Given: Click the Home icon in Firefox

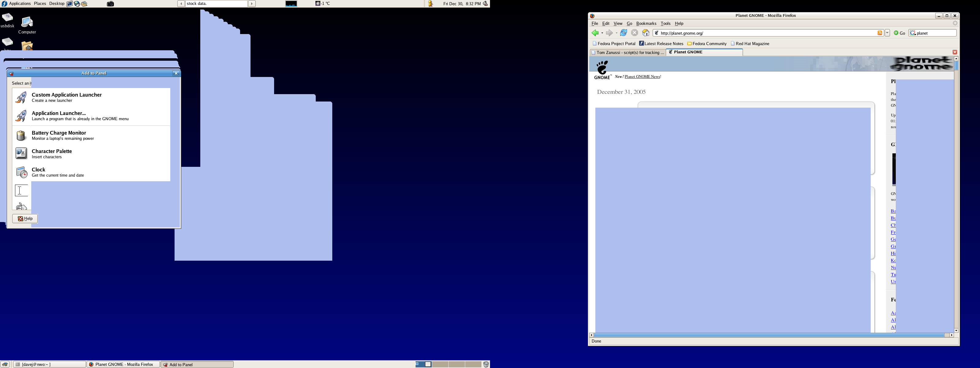Looking at the screenshot, I should tap(646, 33).
